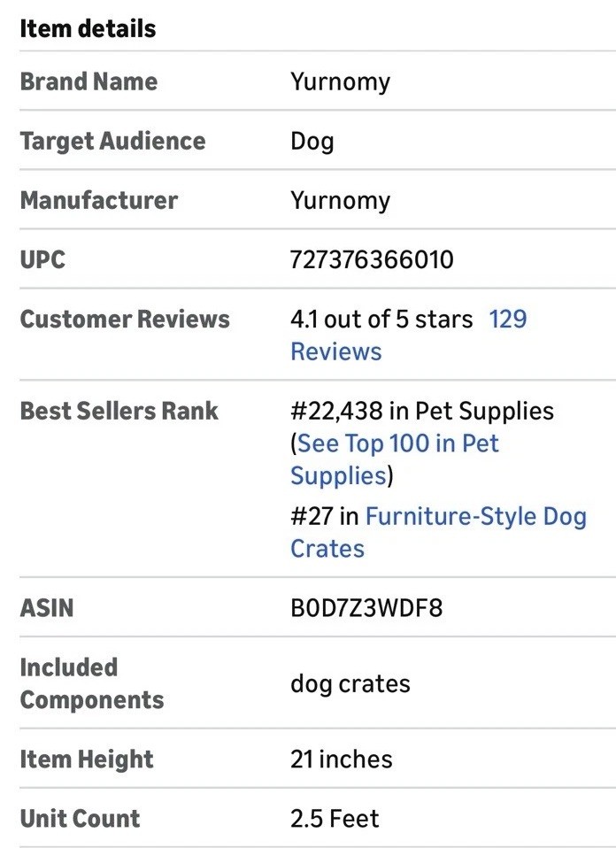The width and height of the screenshot is (616, 848).
Task: Select the 21 inches Item Height value
Action: [x=341, y=759]
